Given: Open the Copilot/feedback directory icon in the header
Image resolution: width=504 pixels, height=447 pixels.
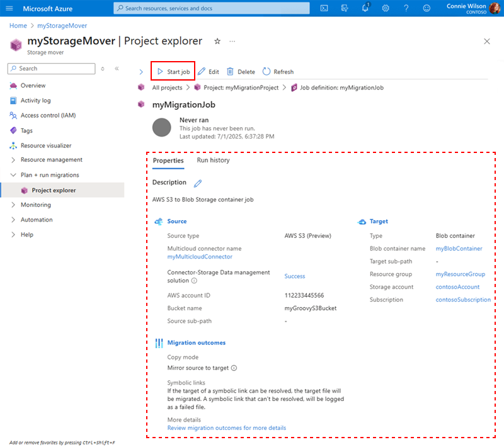Looking at the screenshot, I should point(345,8).
